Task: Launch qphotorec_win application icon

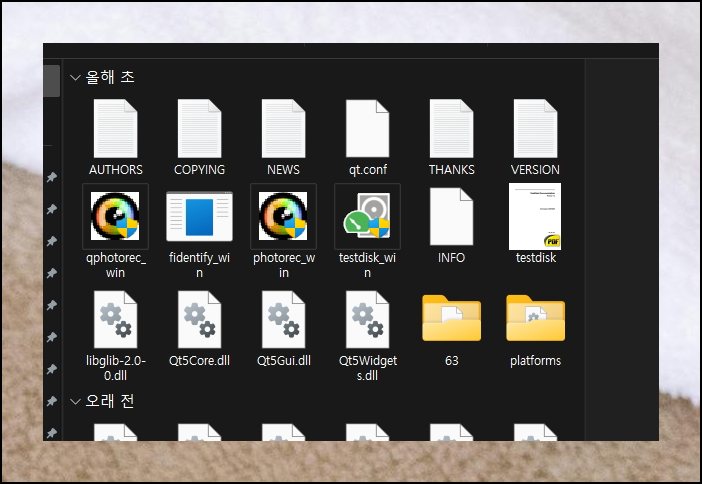Action: [x=115, y=216]
